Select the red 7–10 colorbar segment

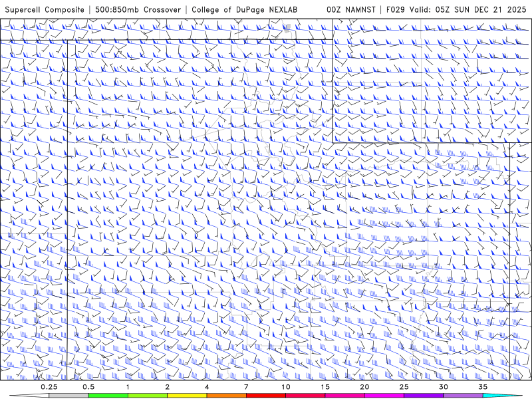click(266, 396)
